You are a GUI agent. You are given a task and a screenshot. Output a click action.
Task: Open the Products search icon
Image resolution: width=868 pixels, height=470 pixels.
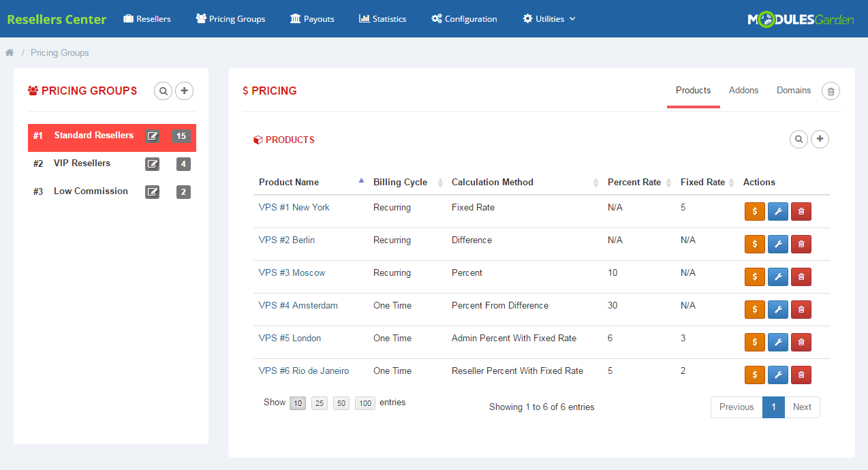(x=799, y=139)
